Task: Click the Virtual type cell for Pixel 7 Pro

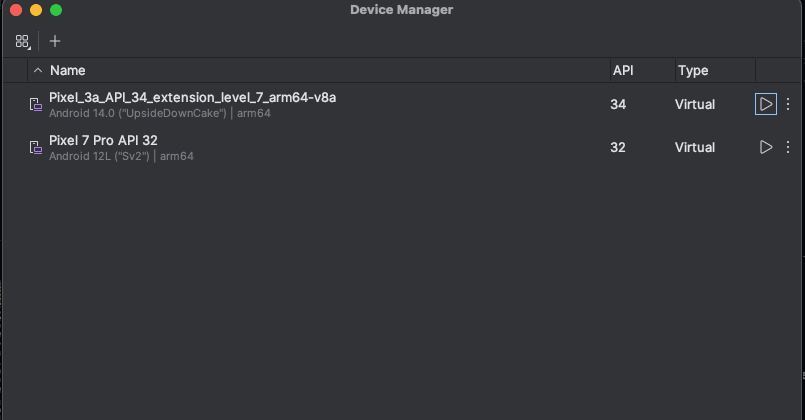Action: [695, 147]
